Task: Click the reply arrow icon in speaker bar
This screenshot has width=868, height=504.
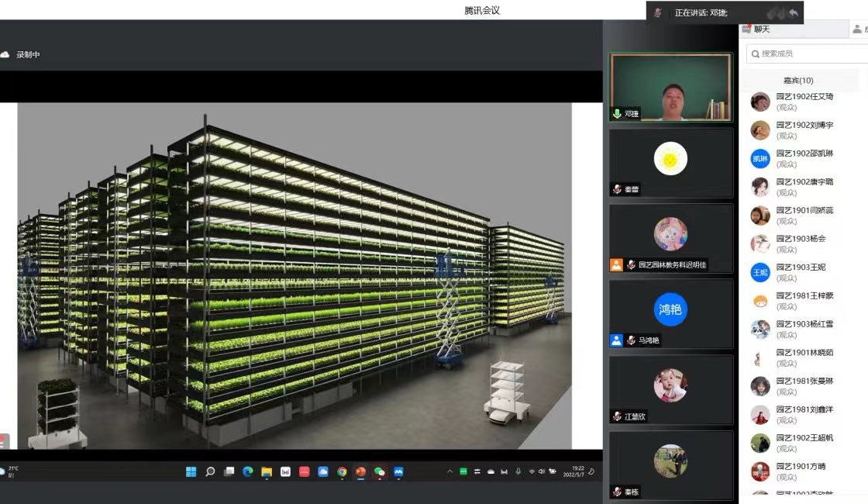Action: 793,13
